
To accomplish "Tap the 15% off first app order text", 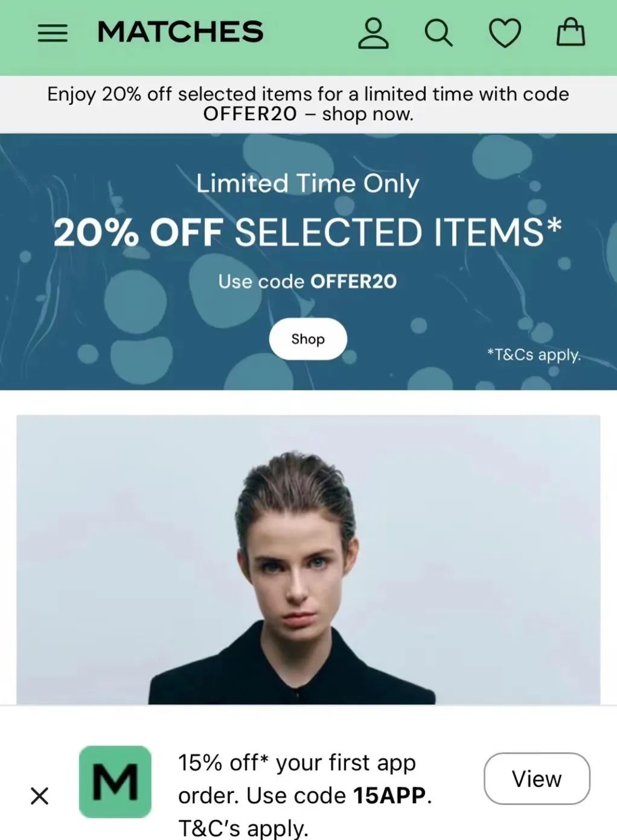I will pyautogui.click(x=297, y=763).
